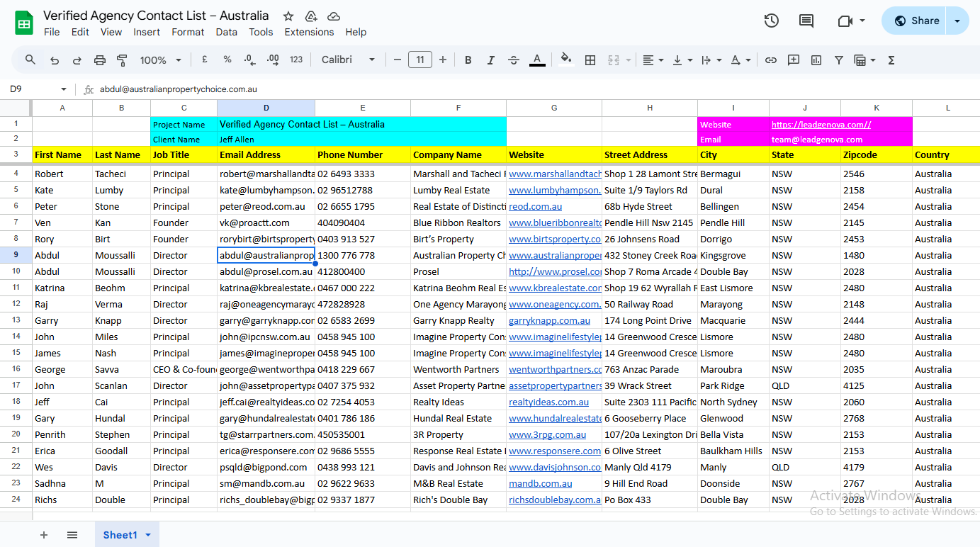This screenshot has height=547, width=980.
Task: Open table views dropdown
Action: pyautogui.click(x=864, y=60)
